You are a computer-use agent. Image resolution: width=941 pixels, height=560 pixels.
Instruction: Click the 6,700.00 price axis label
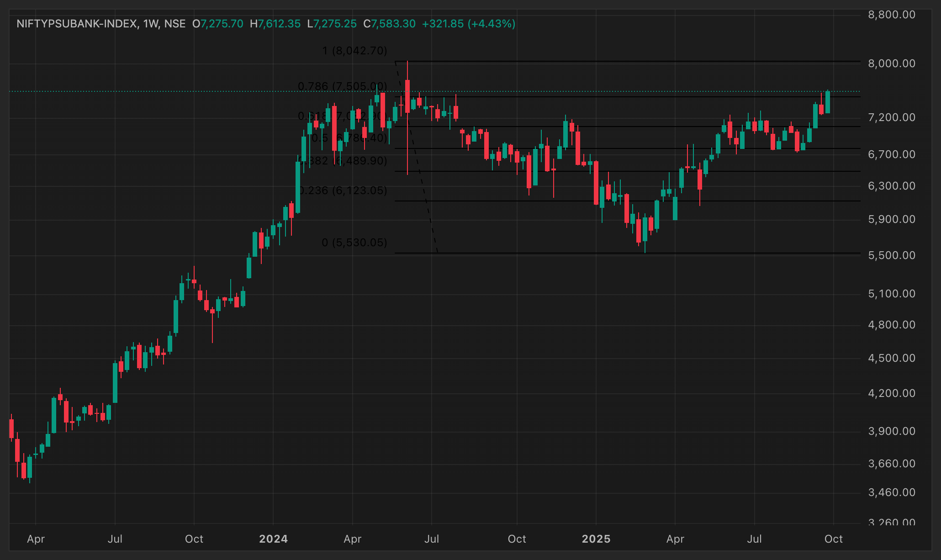891,154
